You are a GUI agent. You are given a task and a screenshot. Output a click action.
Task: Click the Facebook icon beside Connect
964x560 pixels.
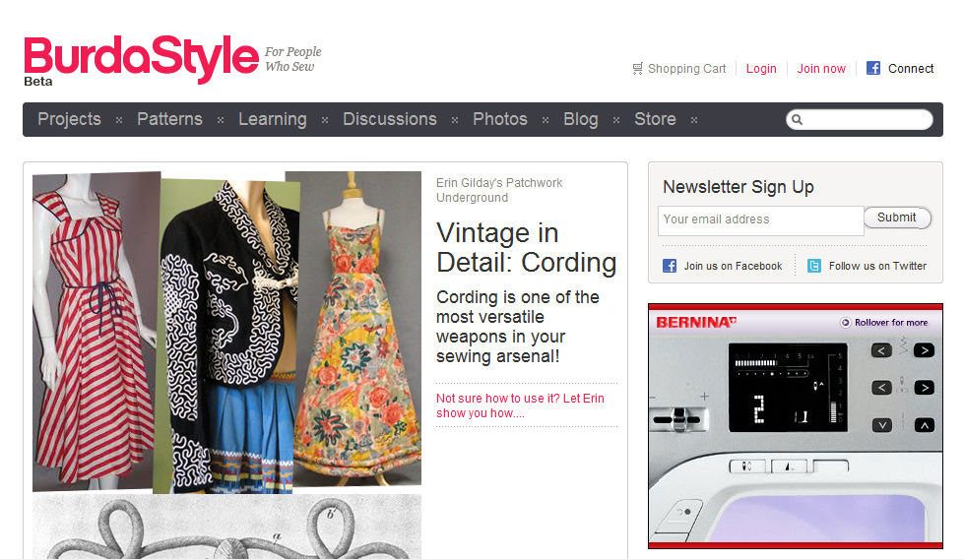point(873,68)
